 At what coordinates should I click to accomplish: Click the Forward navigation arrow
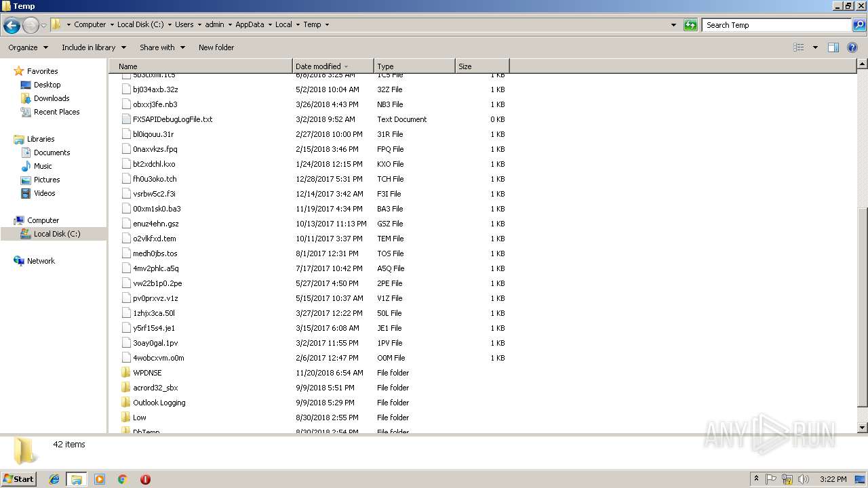coord(31,26)
